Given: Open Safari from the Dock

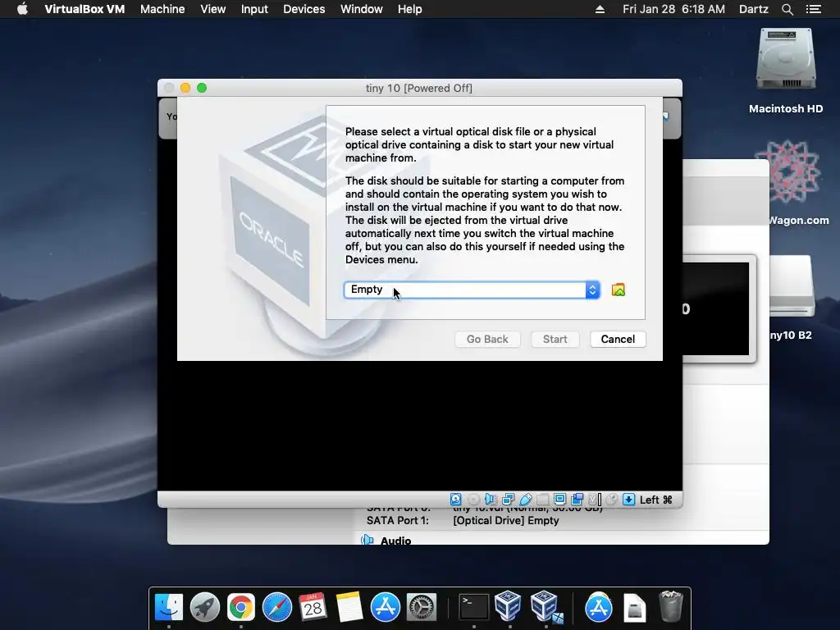Looking at the screenshot, I should [x=277, y=607].
